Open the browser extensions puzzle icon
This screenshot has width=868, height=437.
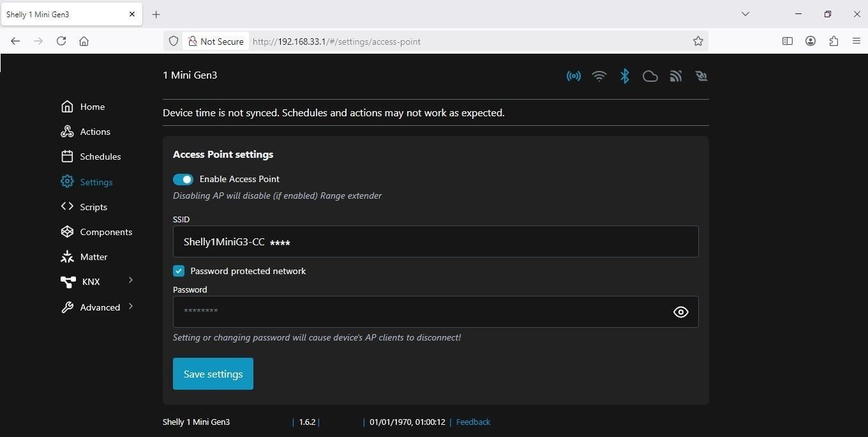834,41
